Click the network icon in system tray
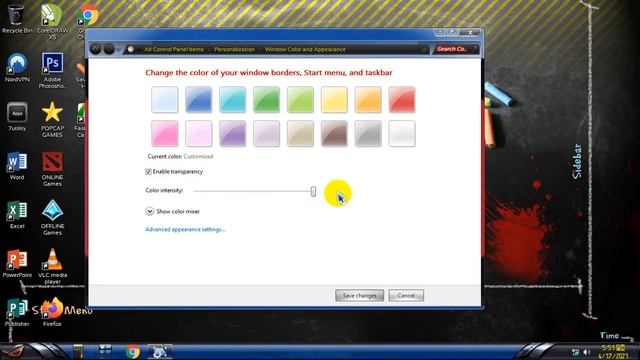This screenshot has width=640, height=360. coord(576,352)
